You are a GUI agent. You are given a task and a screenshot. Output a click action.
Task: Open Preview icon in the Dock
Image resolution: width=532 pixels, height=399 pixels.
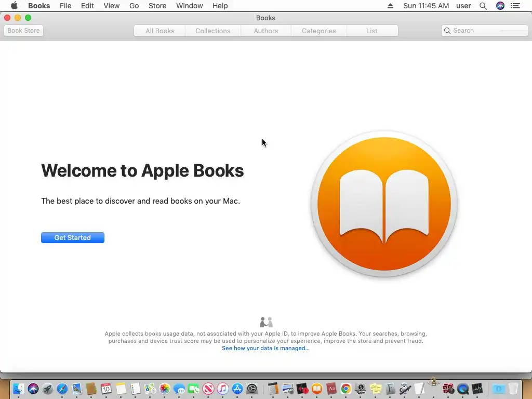[288, 389]
